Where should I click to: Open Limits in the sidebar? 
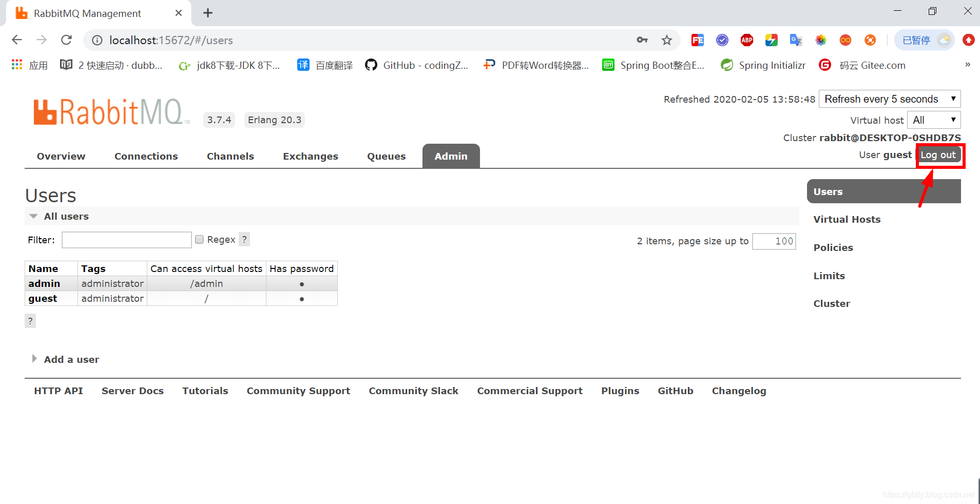pos(829,276)
